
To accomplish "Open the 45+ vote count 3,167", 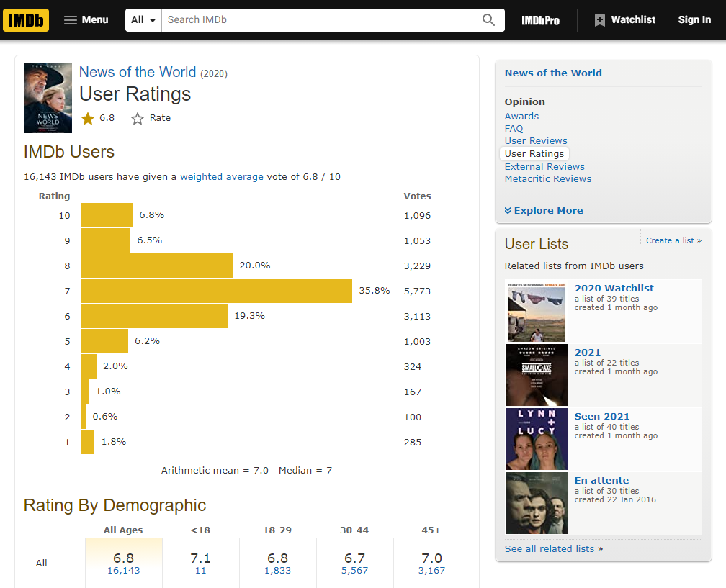I will pyautogui.click(x=431, y=571).
